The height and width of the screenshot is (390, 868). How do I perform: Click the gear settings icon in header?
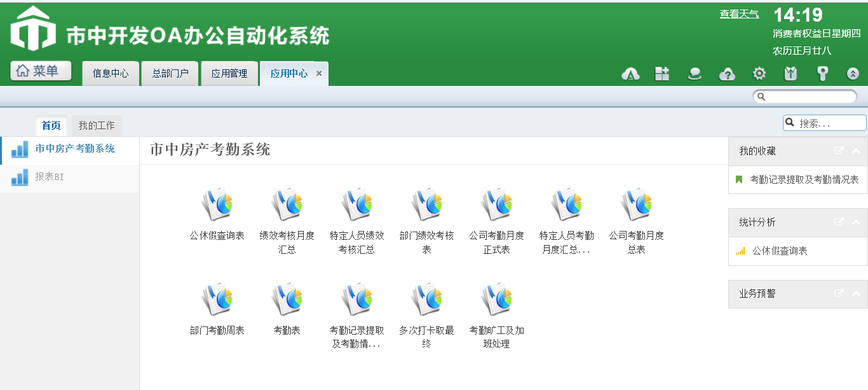(x=759, y=74)
